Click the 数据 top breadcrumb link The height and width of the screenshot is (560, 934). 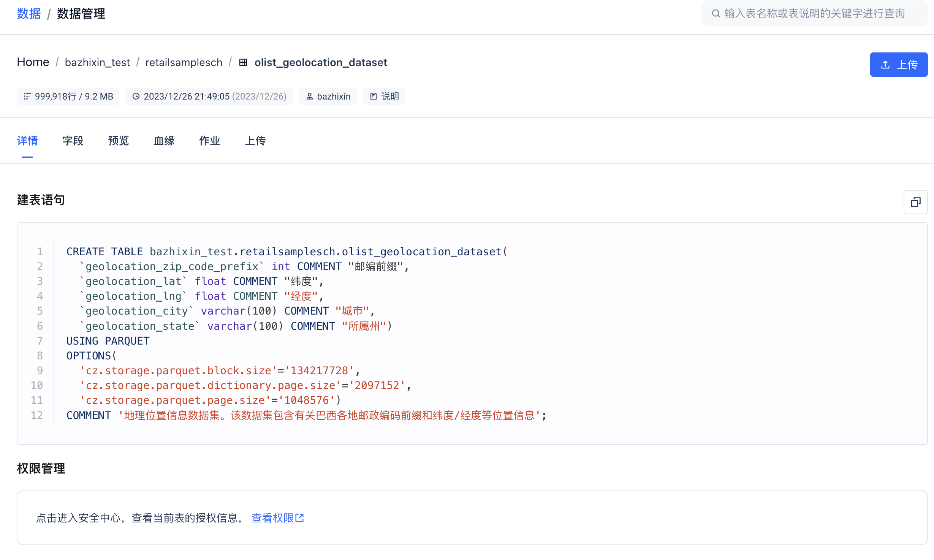pos(29,14)
